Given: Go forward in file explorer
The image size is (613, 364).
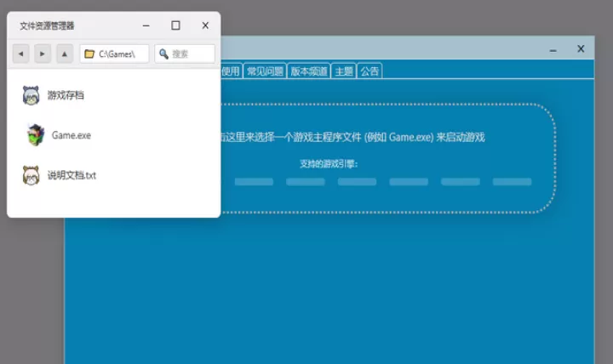Looking at the screenshot, I should pos(43,54).
